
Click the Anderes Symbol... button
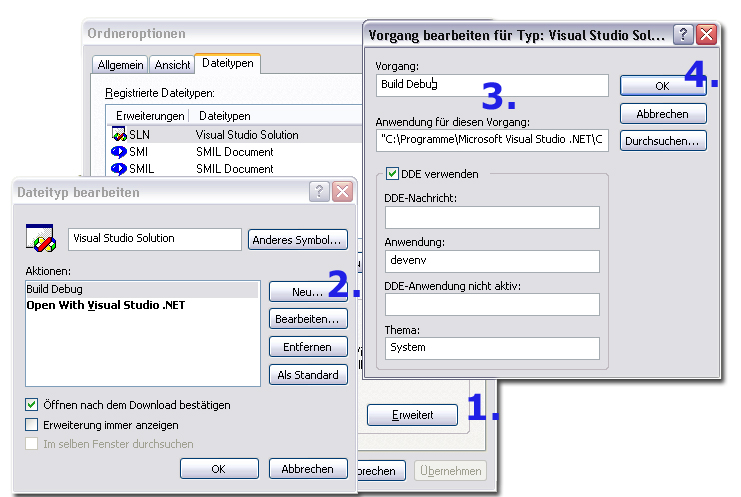(x=297, y=240)
